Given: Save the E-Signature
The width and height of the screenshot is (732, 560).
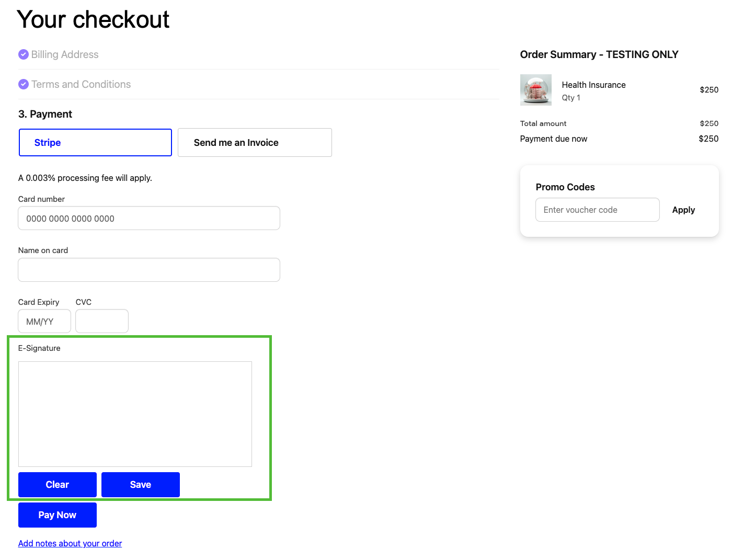Looking at the screenshot, I should click(140, 485).
